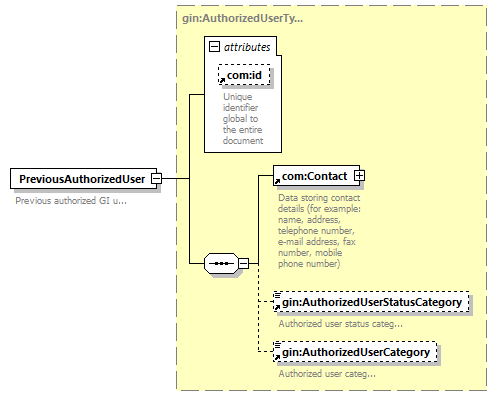The width and height of the screenshot is (497, 396).
Task: Click the com:Contact reference arrow icon
Action: tap(277, 182)
